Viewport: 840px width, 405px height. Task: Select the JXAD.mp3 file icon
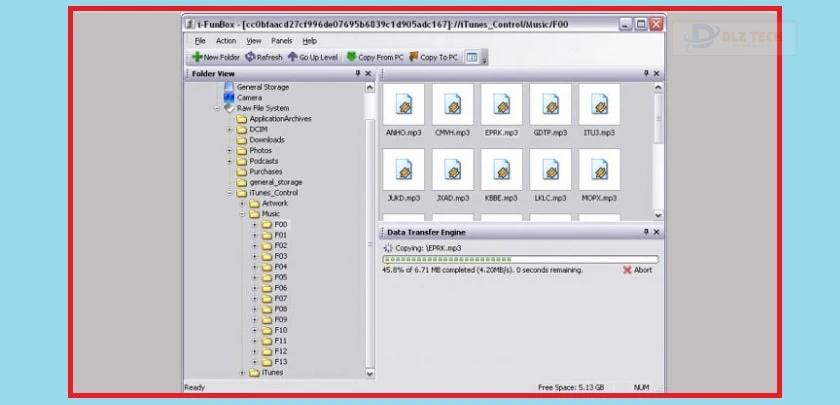point(453,169)
